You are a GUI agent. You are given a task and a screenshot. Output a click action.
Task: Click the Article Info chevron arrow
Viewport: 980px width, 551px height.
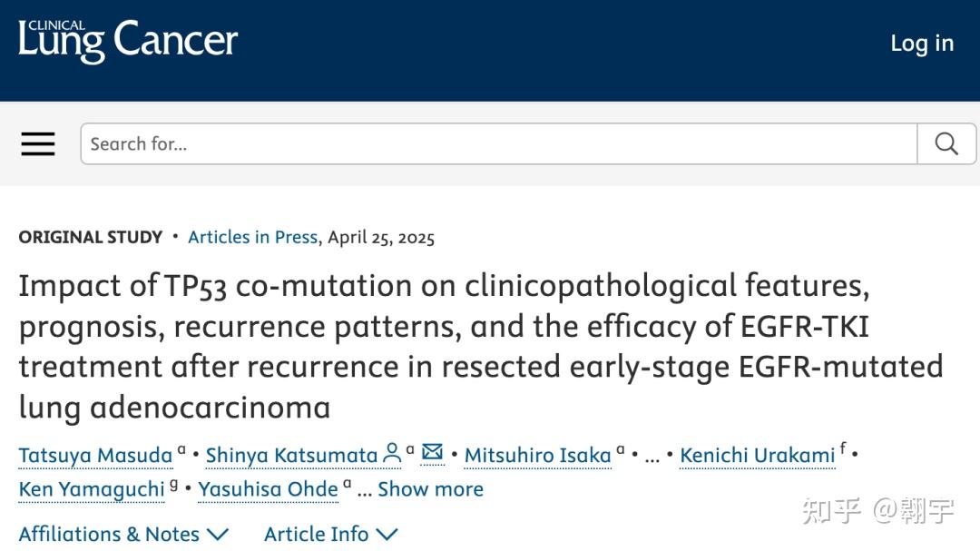[387, 535]
